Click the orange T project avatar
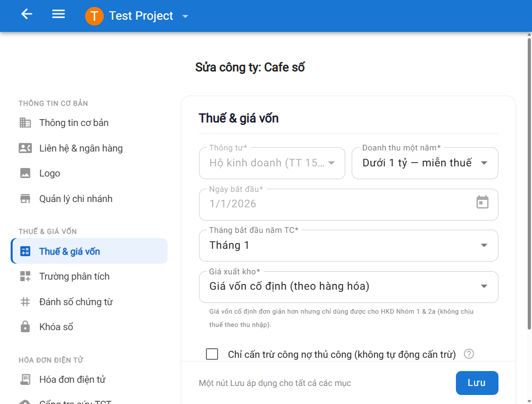Viewport: 532px width, 404px height. pos(94,16)
